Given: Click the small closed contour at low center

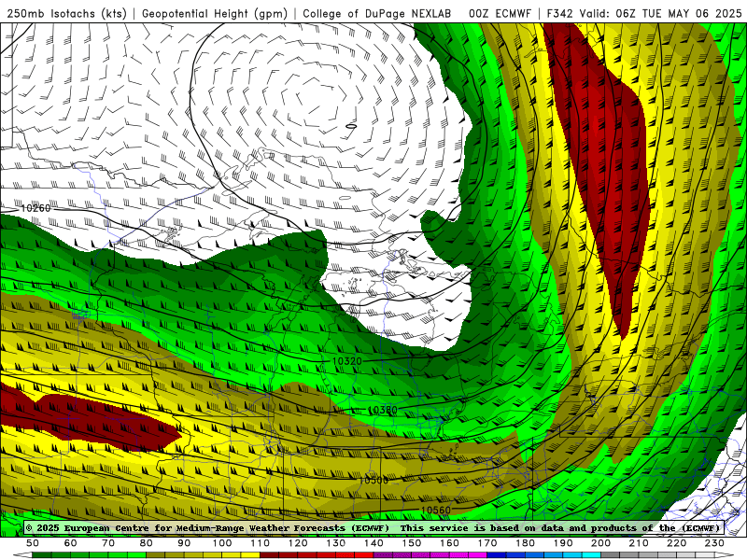Looking at the screenshot, I should 351,126.
